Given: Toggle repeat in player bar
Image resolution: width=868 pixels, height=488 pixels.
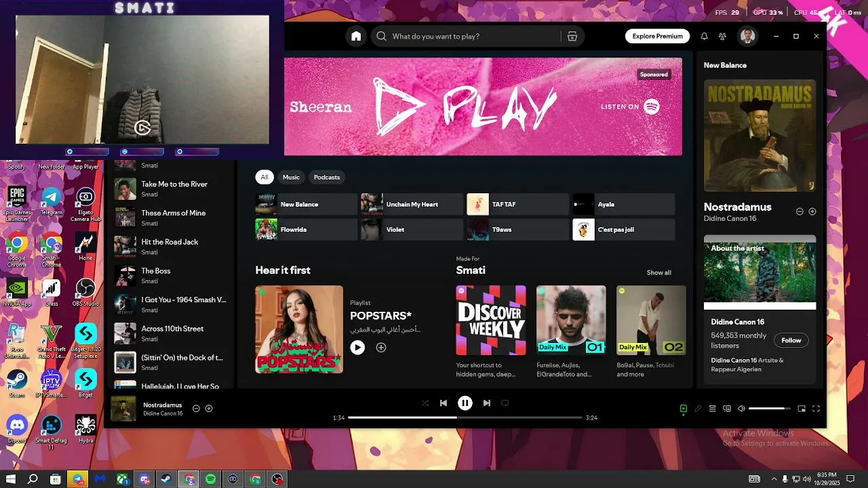Looking at the screenshot, I should point(505,403).
